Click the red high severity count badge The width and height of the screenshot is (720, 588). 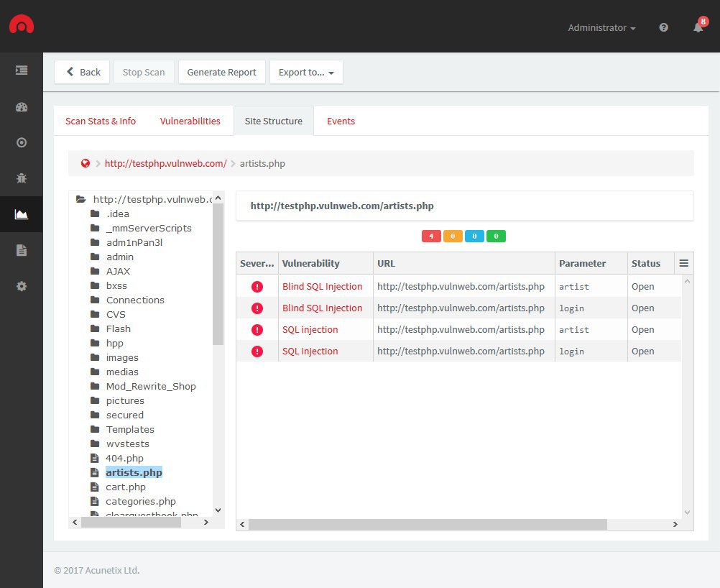431,236
